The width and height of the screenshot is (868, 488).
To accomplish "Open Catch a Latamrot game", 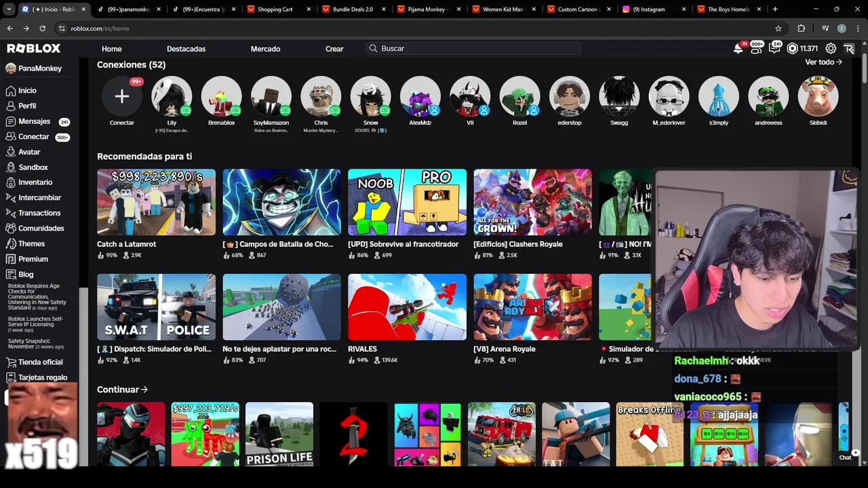I will [x=156, y=202].
